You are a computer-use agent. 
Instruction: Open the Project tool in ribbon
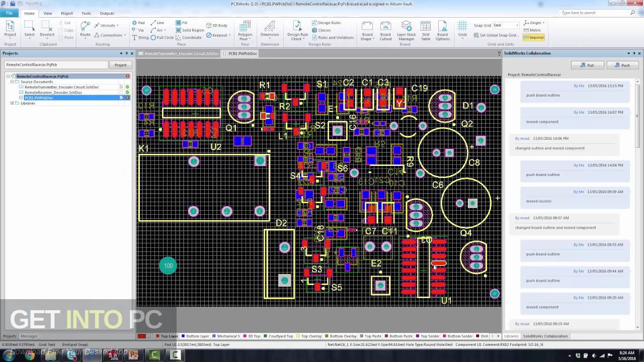[10, 29]
